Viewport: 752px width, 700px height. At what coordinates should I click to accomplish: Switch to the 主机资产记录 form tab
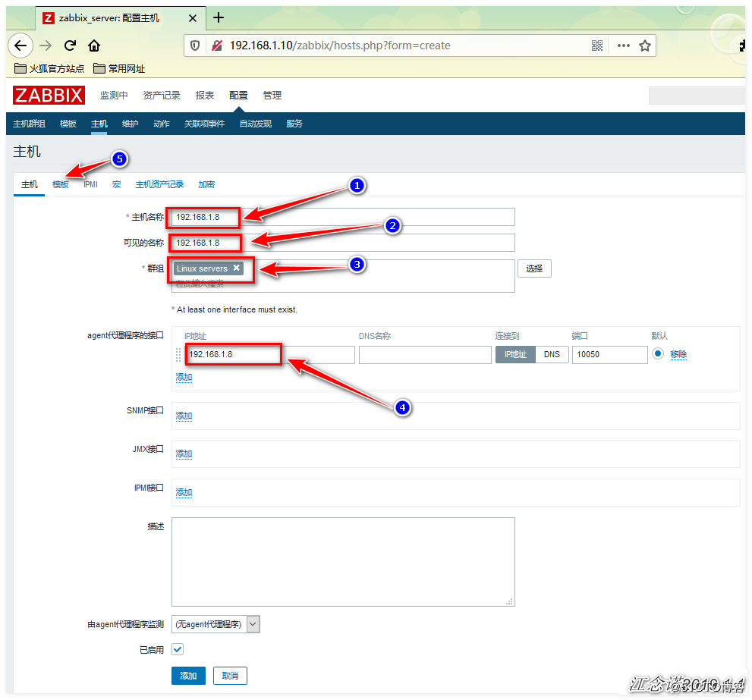click(159, 184)
